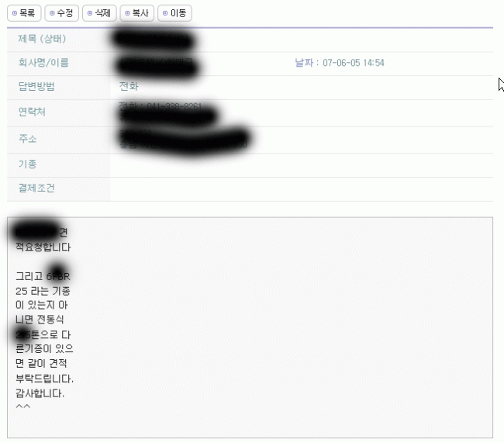Screen dimensions: 504x443
Task: Click the bullet icon inside 삭제 button
Action: pyautogui.click(x=90, y=13)
